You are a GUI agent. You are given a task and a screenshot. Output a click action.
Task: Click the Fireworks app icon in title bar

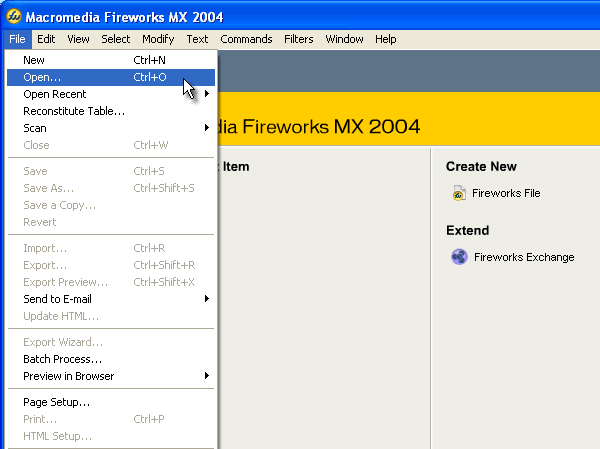coord(13,15)
